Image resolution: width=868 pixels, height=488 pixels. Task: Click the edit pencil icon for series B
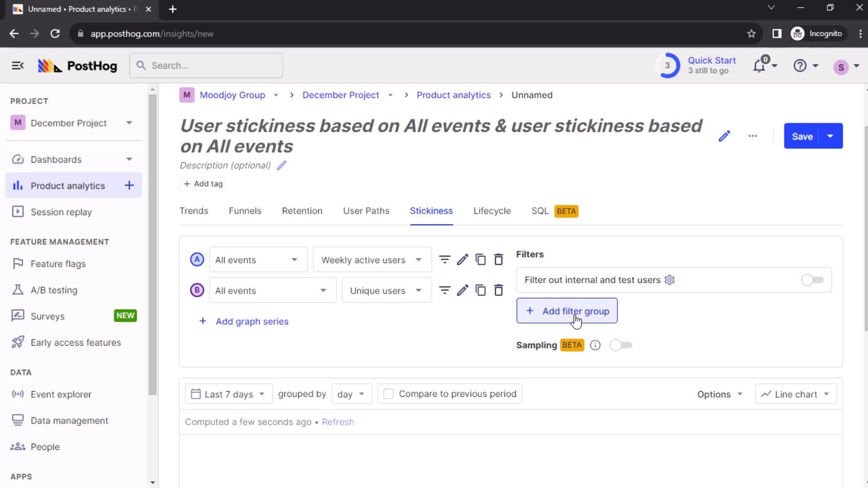coord(463,290)
